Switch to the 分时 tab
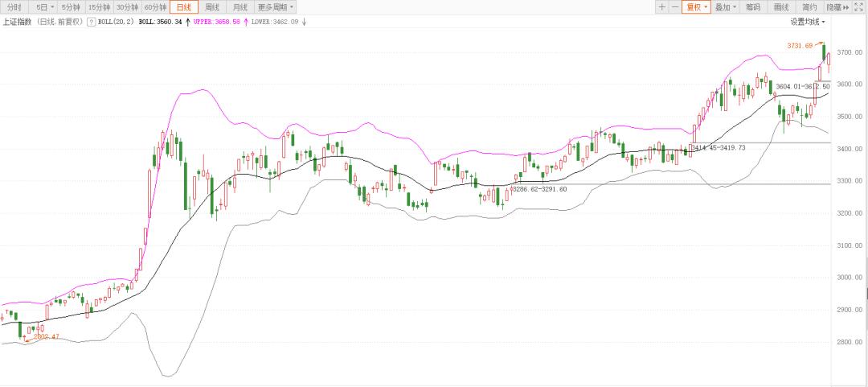The image size is (868, 387). click(x=15, y=7)
